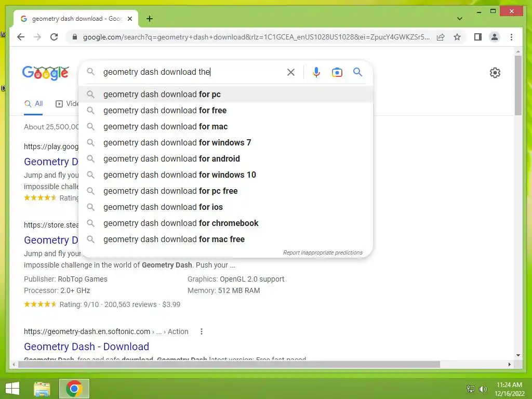Open the 'Geometry Dash - Download' softonic result
The height and width of the screenshot is (399, 532).
point(87,347)
